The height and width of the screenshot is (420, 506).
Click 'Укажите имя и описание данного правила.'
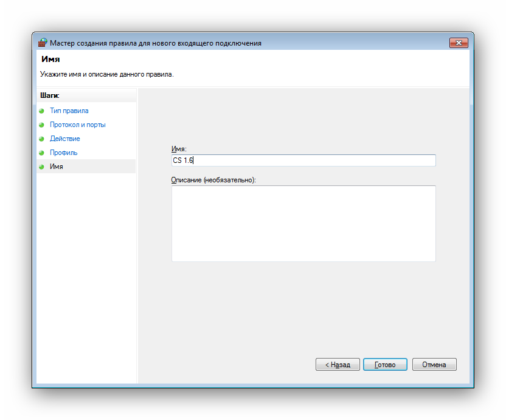click(x=107, y=74)
